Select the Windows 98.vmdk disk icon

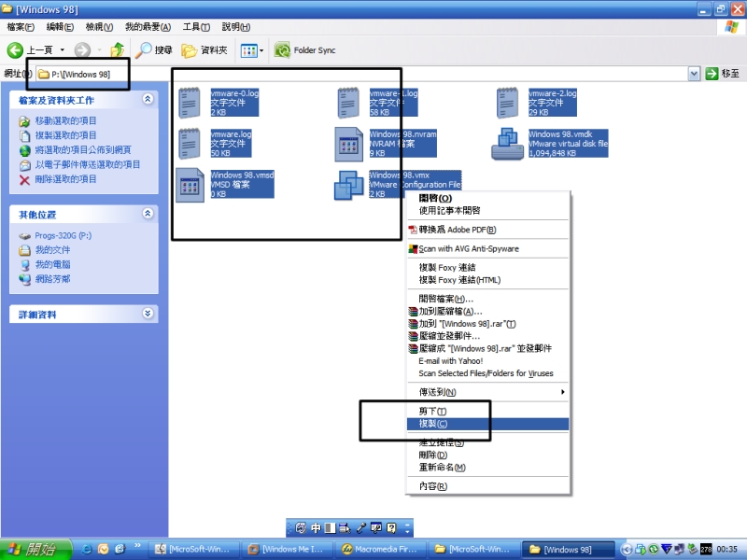[x=507, y=144]
